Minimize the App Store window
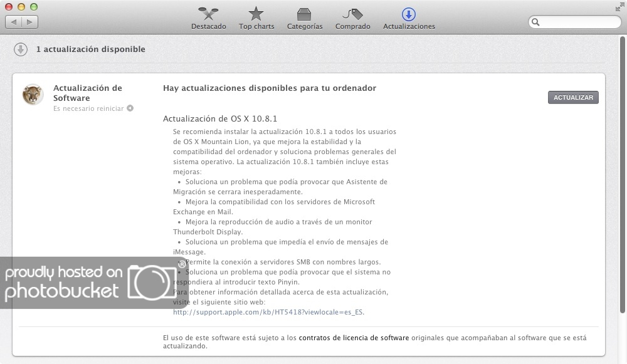 (21, 7)
